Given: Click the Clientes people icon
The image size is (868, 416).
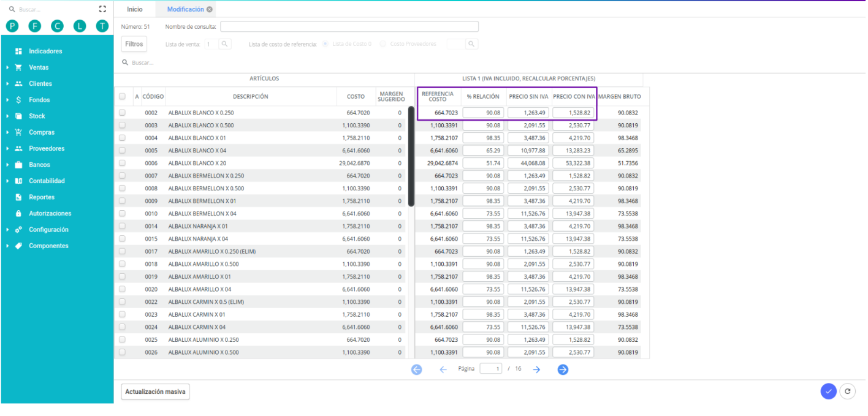Looking at the screenshot, I should [18, 84].
